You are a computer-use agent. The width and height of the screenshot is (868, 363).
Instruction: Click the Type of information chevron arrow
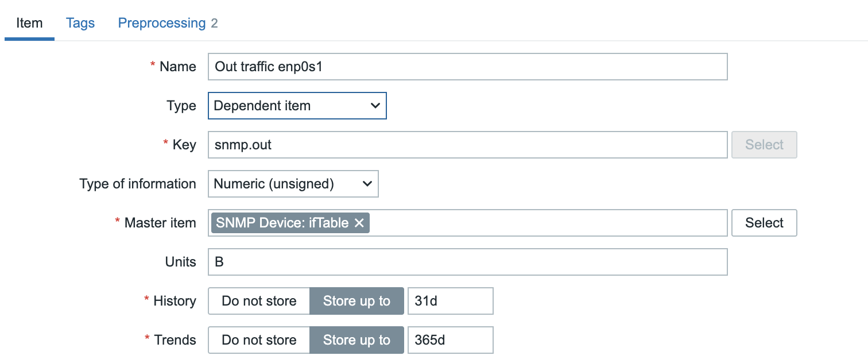pos(367,184)
